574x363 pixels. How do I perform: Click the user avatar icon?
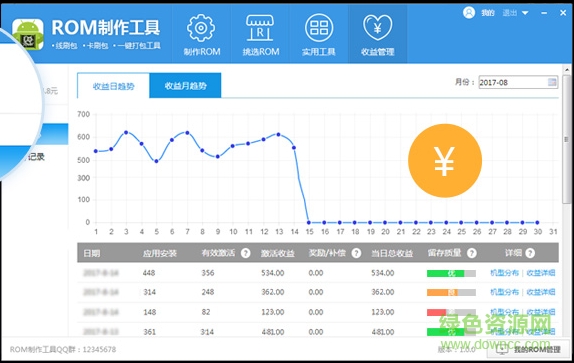click(469, 12)
